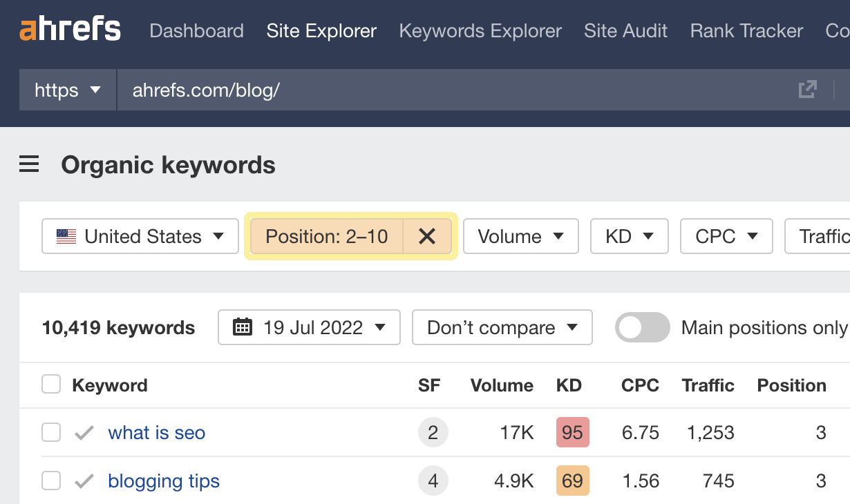The width and height of the screenshot is (850, 504).
Task: Click the orange KD 69 badge
Action: [x=572, y=481]
